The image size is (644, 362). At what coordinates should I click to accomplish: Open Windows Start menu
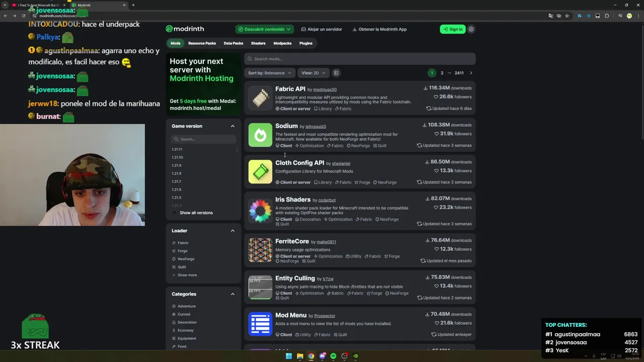click(289, 356)
